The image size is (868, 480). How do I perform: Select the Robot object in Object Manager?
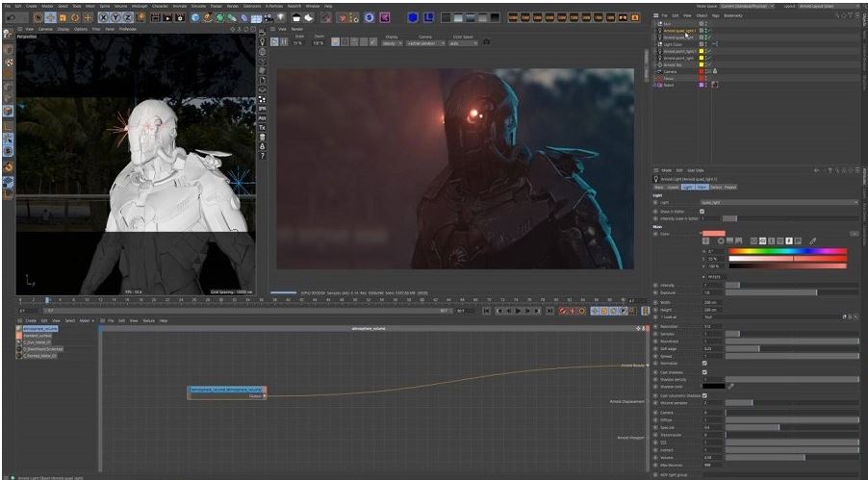coord(668,85)
